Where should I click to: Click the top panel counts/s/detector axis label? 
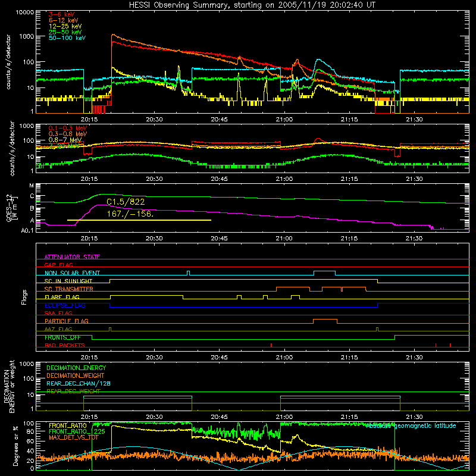(x=8, y=62)
